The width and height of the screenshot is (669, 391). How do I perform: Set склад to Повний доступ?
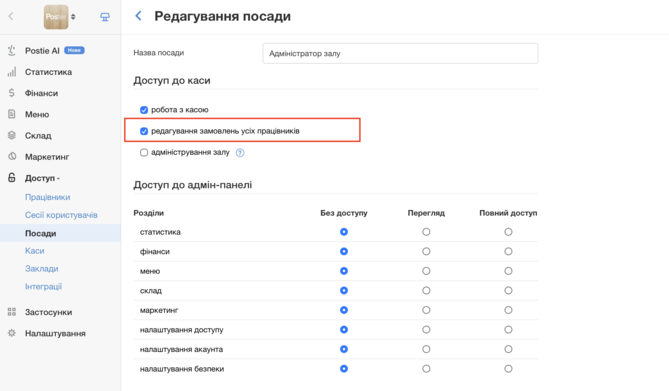point(508,291)
